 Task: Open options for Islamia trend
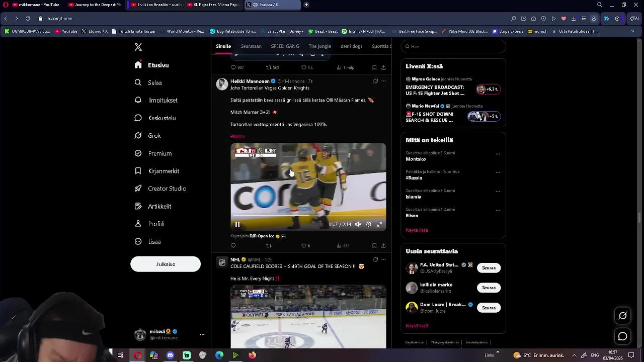pos(498,192)
